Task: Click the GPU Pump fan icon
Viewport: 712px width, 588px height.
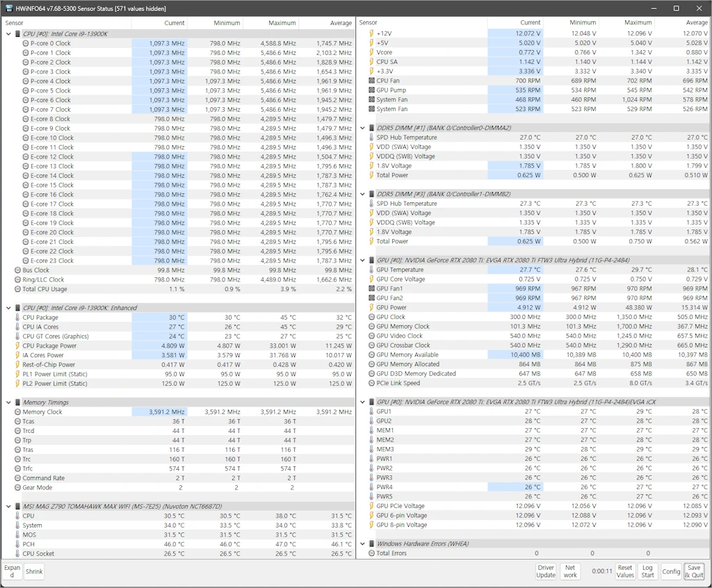Action: (371, 90)
